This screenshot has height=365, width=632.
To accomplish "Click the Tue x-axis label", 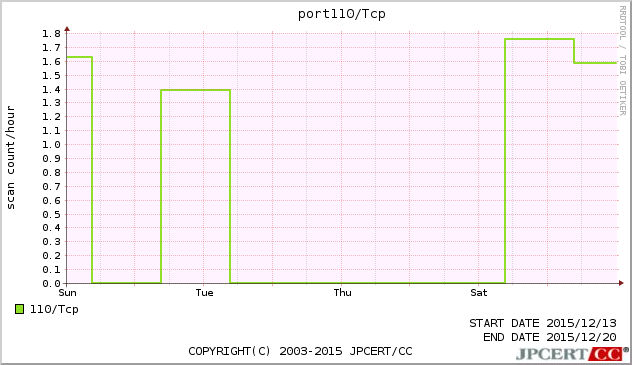I will [204, 292].
